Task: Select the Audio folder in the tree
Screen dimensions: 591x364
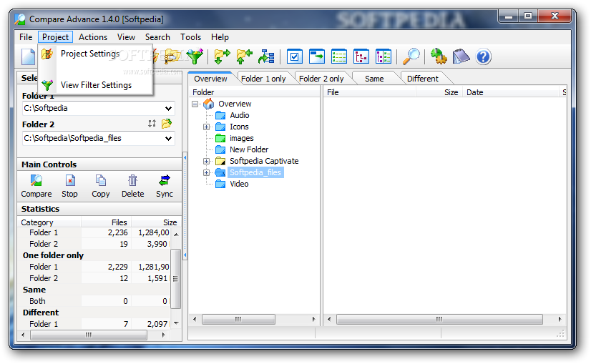Action: click(240, 115)
